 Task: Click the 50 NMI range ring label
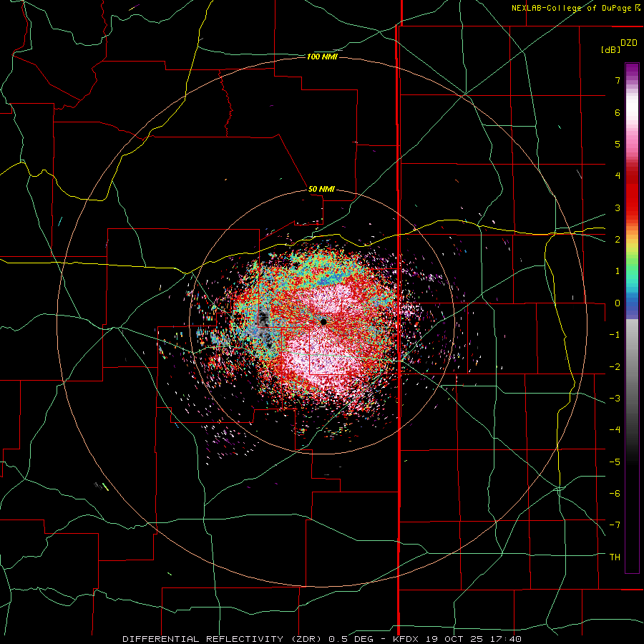(x=321, y=190)
